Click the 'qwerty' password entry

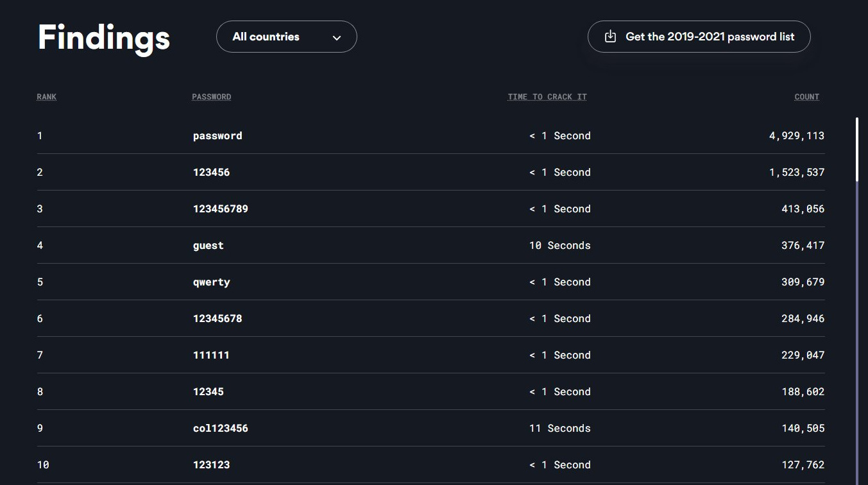click(211, 282)
